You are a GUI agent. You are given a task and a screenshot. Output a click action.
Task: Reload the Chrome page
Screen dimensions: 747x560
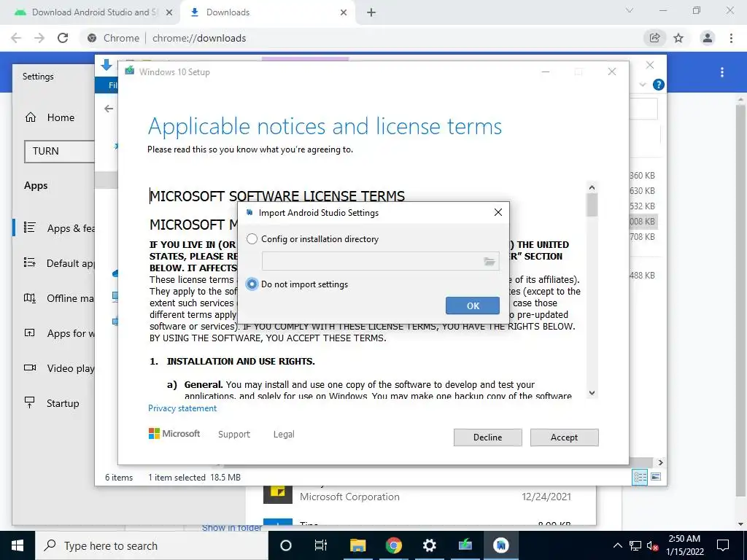[x=63, y=38]
